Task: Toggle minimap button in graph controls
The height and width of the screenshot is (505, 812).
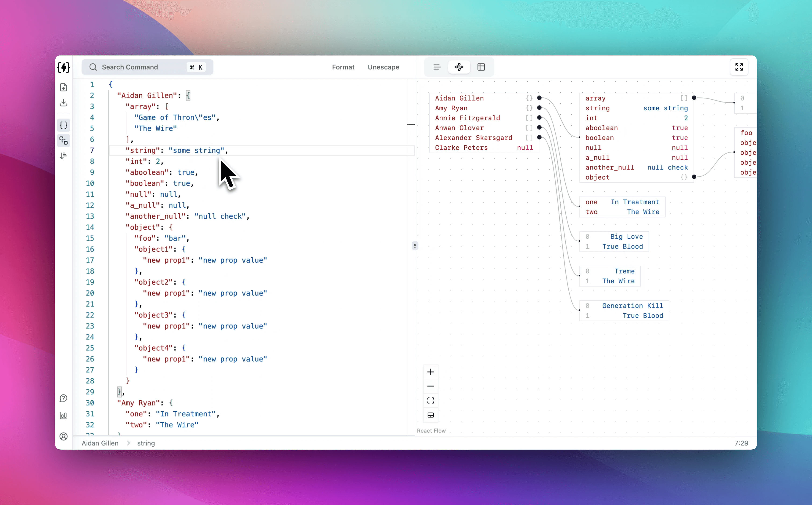Action: [x=431, y=415]
